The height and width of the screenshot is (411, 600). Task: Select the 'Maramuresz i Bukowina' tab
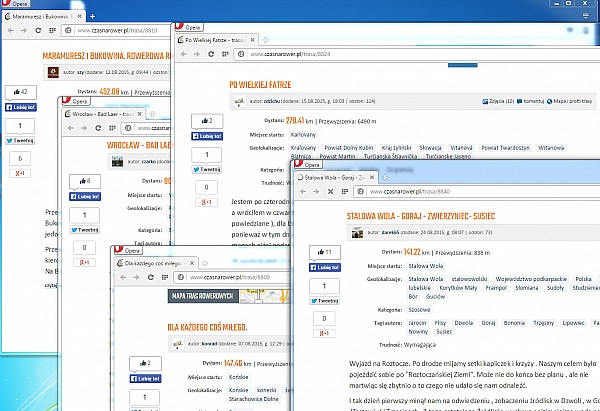[40, 18]
